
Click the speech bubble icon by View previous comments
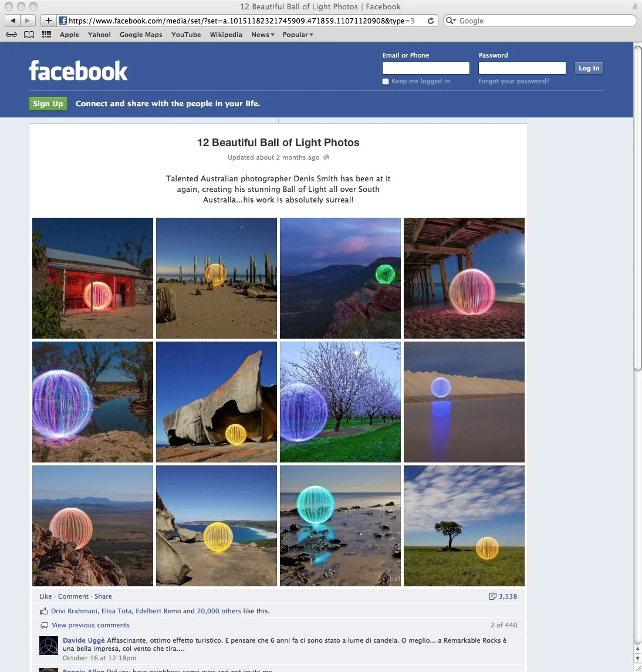click(x=44, y=624)
